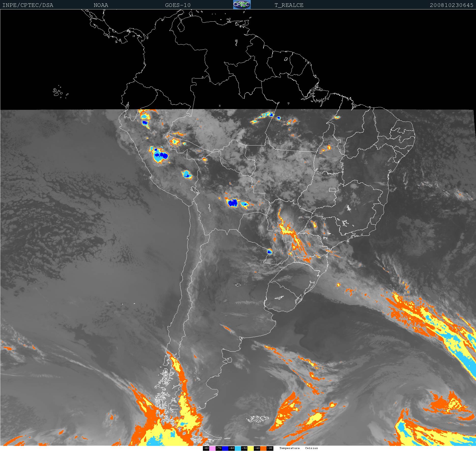Click the Celsius unit label

coord(311,448)
